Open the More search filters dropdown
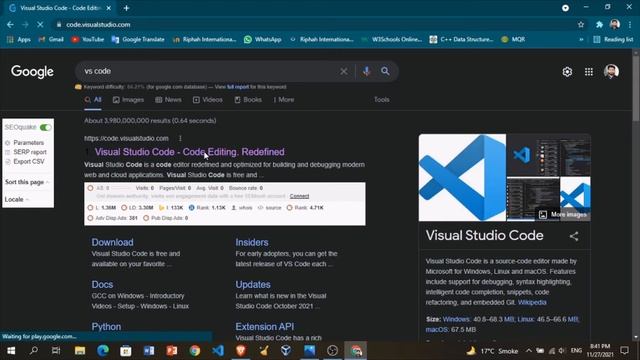This screenshot has width=640, height=360. pos(284,100)
